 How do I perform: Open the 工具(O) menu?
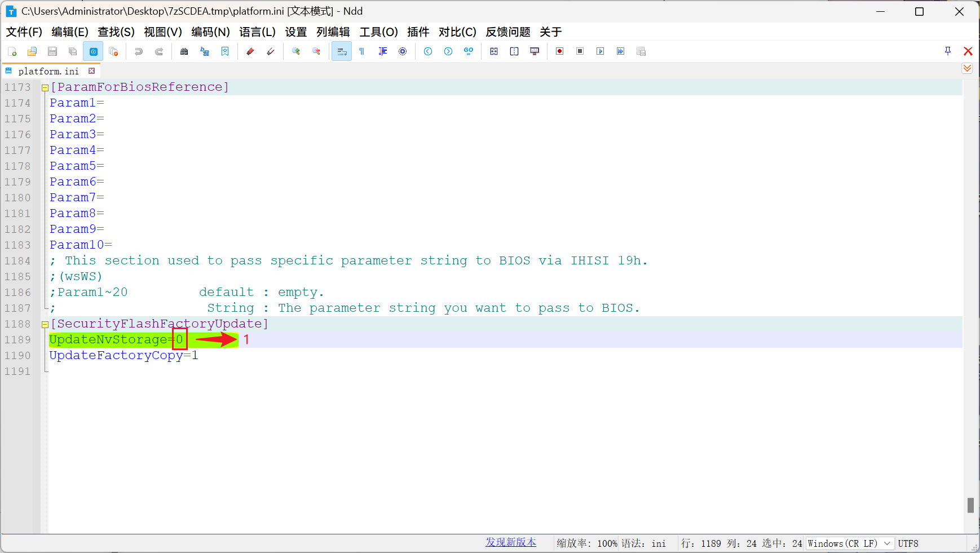[379, 32]
